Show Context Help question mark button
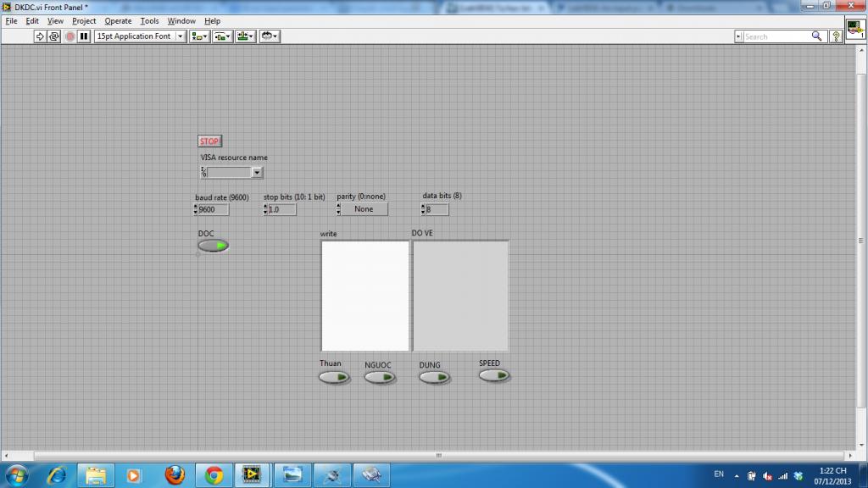Screen dimensions: 868x488 [x=836, y=36]
